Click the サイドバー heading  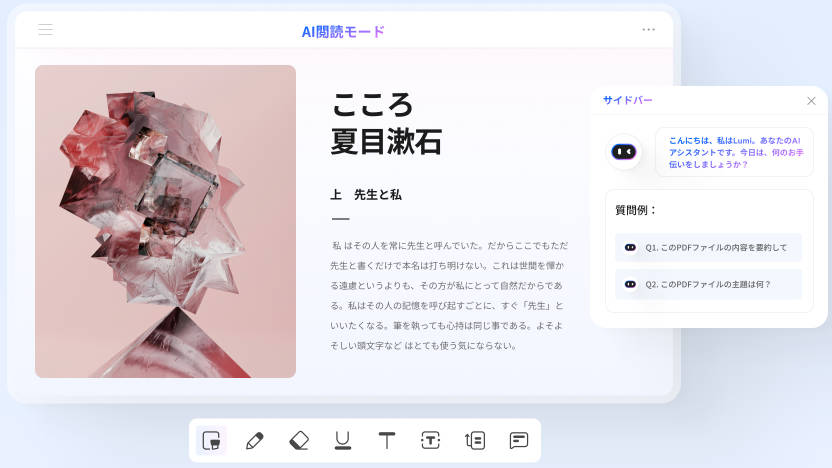pyautogui.click(x=628, y=100)
